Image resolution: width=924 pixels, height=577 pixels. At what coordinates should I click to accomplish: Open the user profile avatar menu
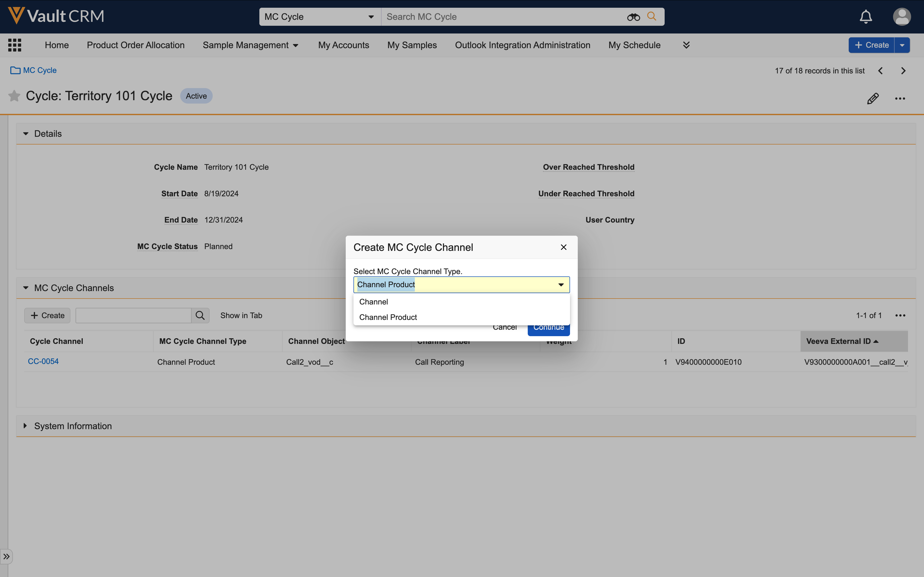click(x=902, y=17)
